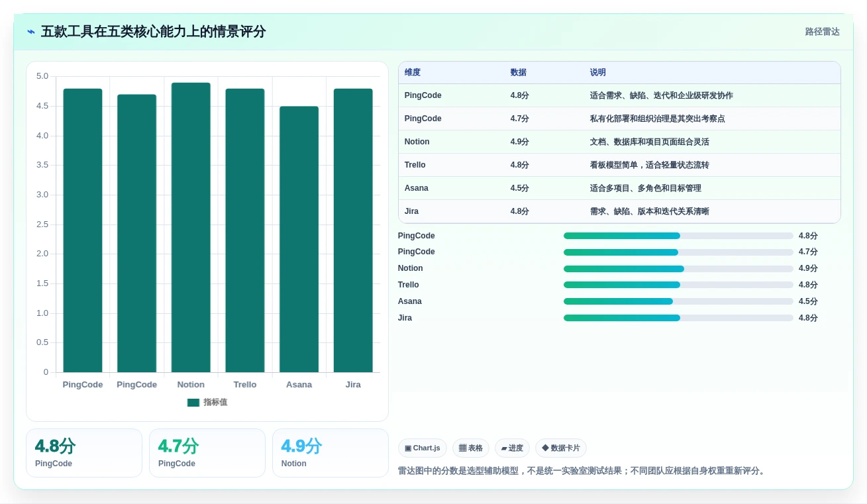Click the Notion 4.9分 progress bar
867x504 pixels.
pyautogui.click(x=678, y=269)
